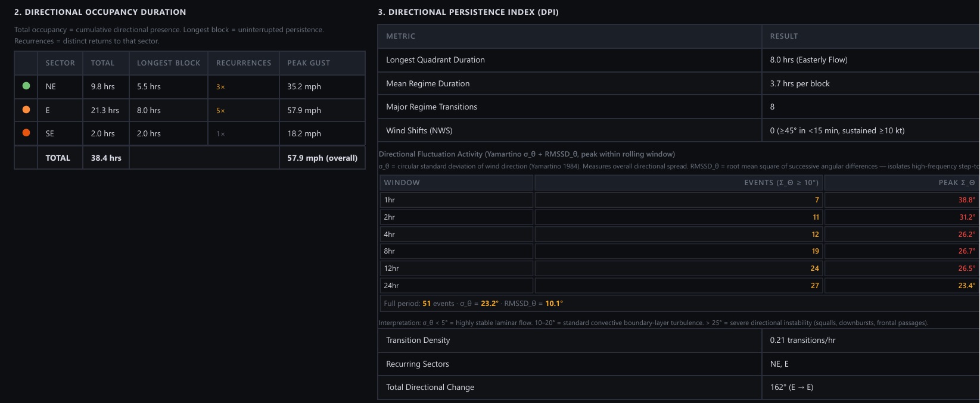The height and width of the screenshot is (403, 980).
Task: Click the 26.5° peak value for 12hr
Action: pyautogui.click(x=967, y=268)
